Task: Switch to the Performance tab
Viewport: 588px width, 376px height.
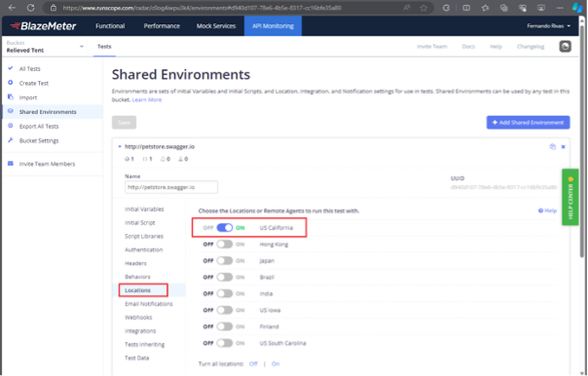Action: 162,26
